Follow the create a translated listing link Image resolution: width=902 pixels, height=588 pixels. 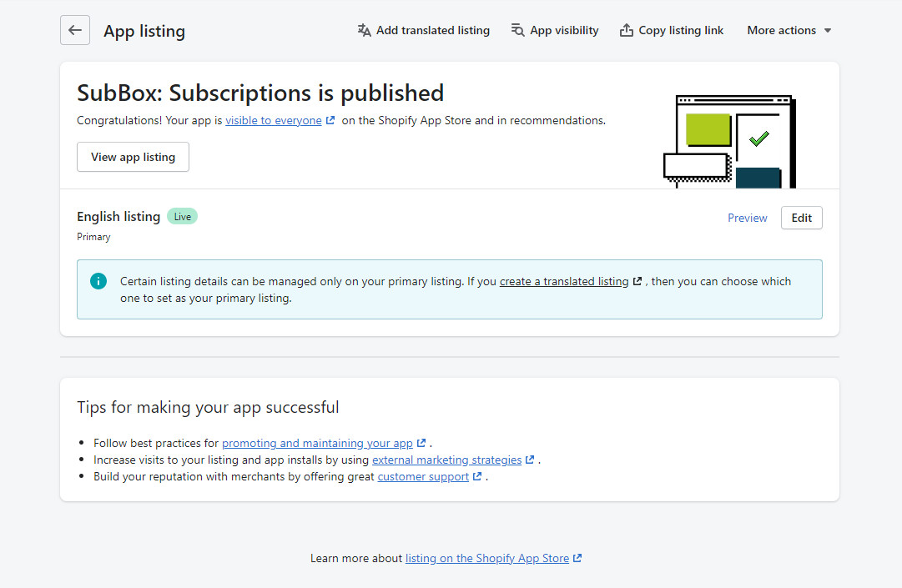[x=564, y=282]
